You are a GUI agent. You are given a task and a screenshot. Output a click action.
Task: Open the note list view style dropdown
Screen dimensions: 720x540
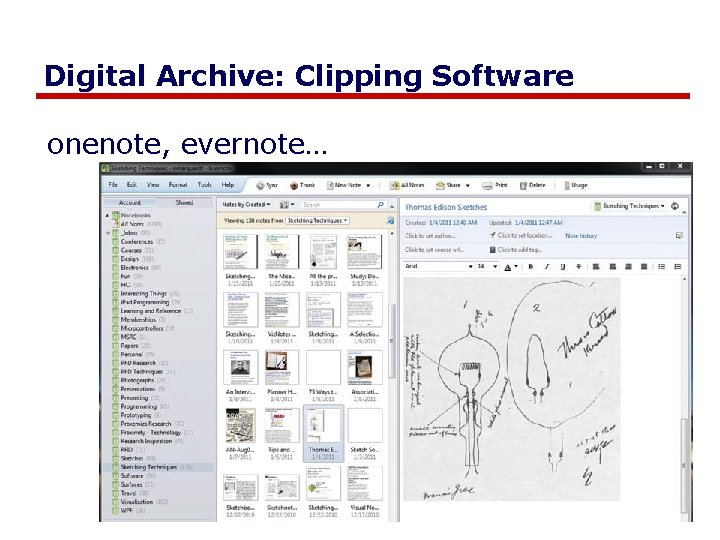[x=287, y=205]
